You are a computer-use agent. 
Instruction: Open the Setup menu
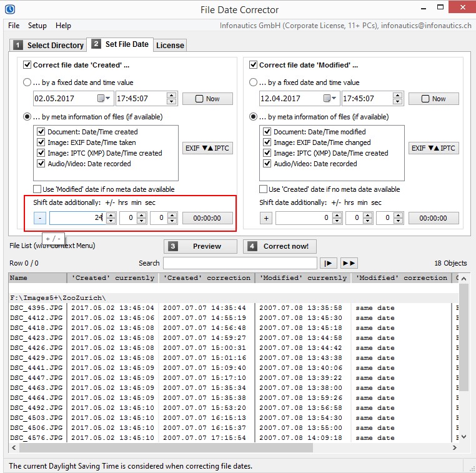pyautogui.click(x=37, y=26)
